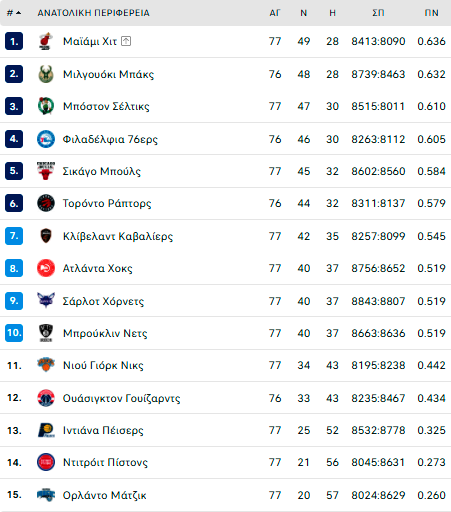
Task: Sort standings by ΣΠ points column header
Action: coord(378,13)
